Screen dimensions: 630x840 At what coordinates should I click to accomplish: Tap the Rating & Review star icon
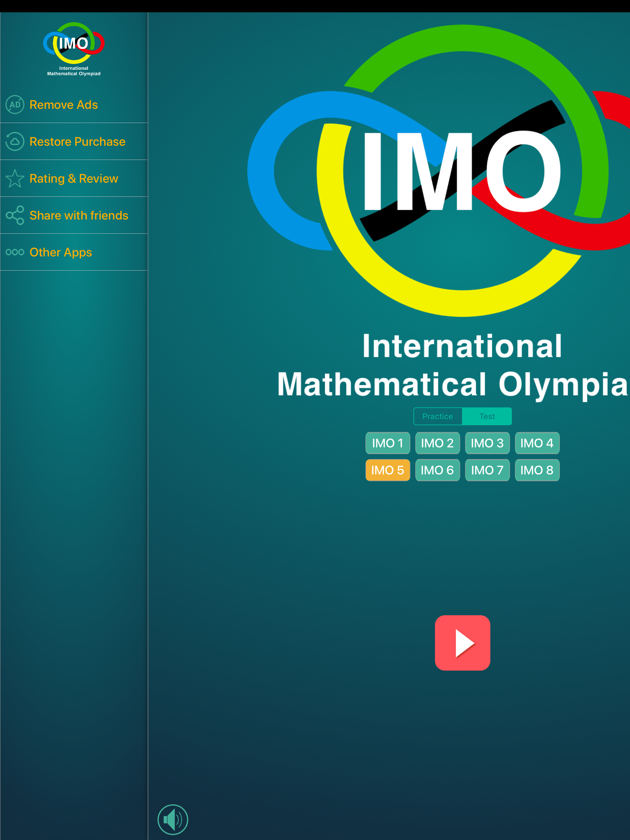15,178
